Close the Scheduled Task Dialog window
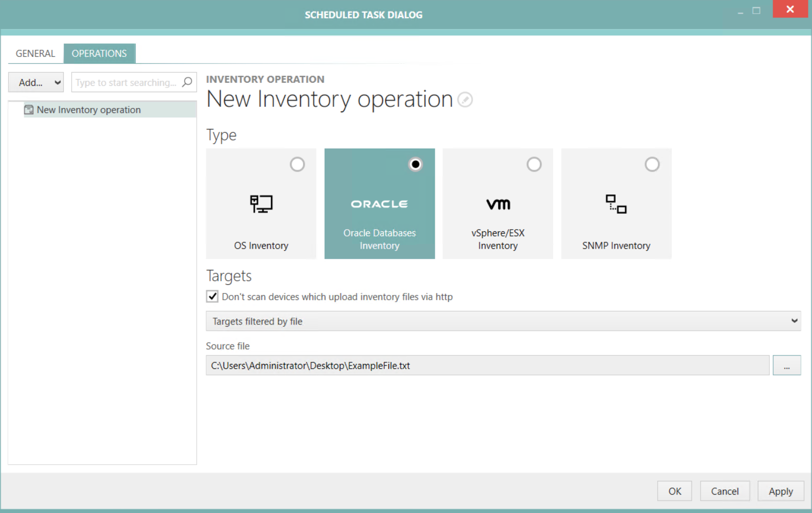Image resolution: width=812 pixels, height=513 pixels. tap(790, 9)
